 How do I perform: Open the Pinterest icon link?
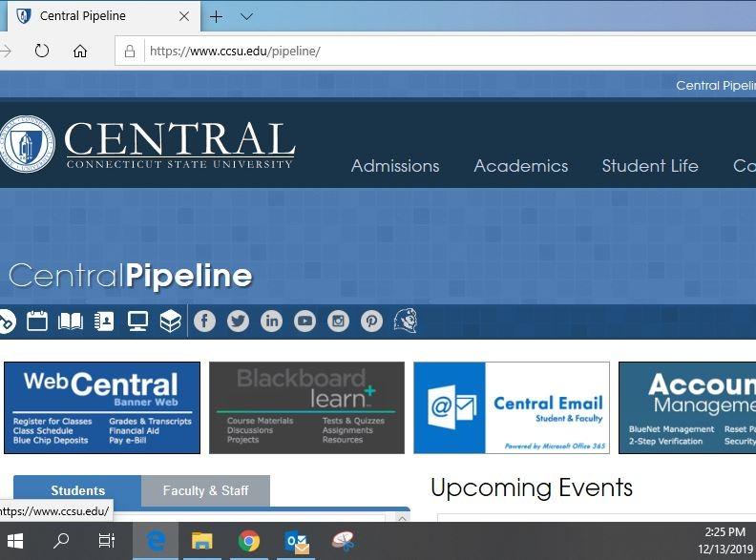371,321
